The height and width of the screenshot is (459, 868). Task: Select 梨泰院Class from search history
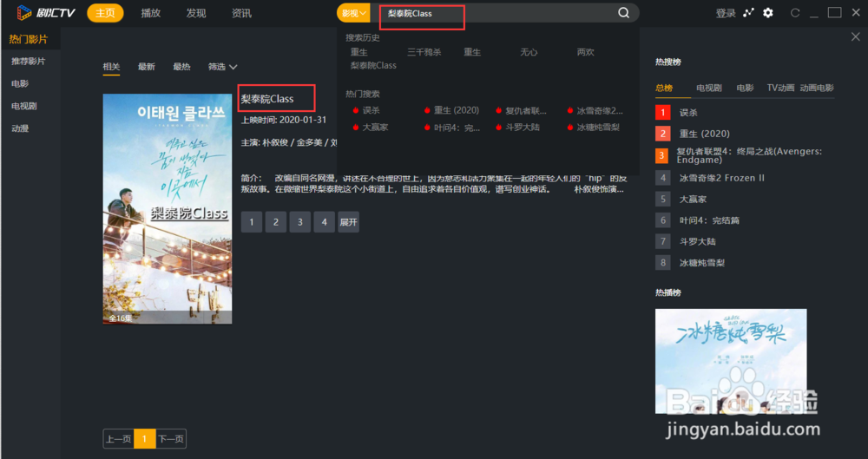click(373, 65)
